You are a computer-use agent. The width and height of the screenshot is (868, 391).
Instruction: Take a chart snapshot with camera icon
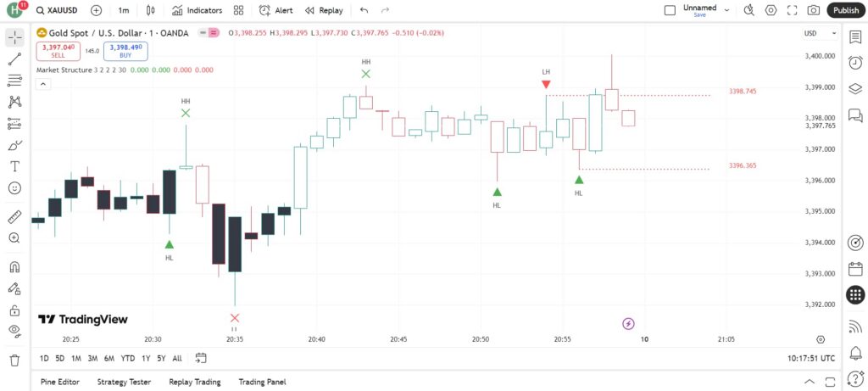[813, 10]
